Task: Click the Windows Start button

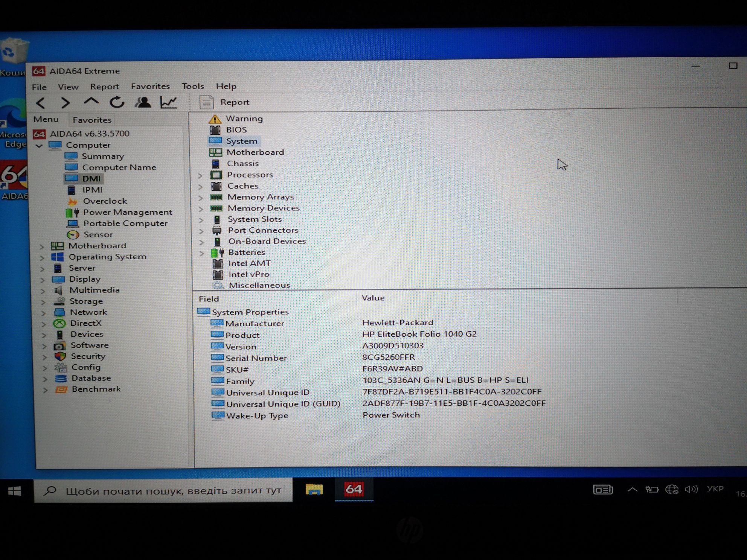Action: [x=15, y=491]
